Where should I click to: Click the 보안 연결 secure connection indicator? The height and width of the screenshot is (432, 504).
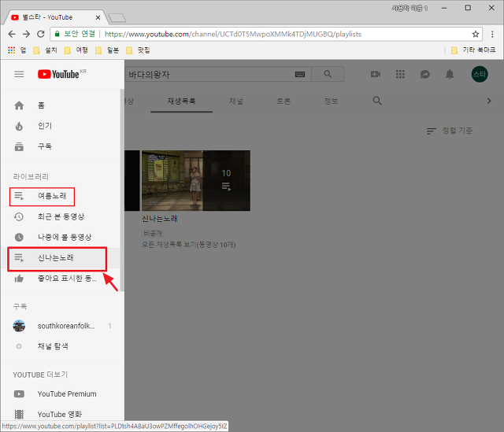[x=75, y=34]
